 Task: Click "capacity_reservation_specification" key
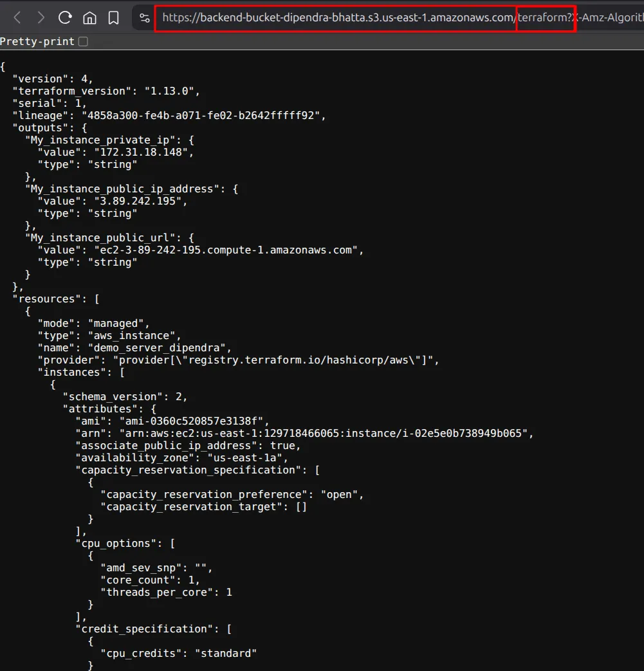pyautogui.click(x=188, y=470)
